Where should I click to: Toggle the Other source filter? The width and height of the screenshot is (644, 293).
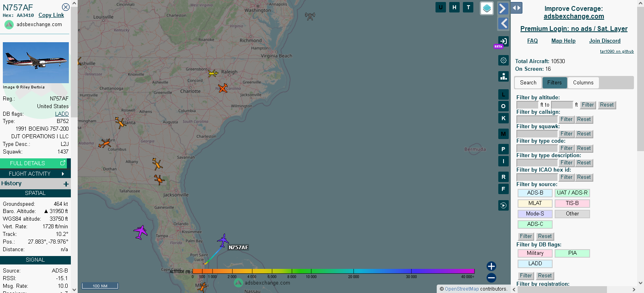572,214
